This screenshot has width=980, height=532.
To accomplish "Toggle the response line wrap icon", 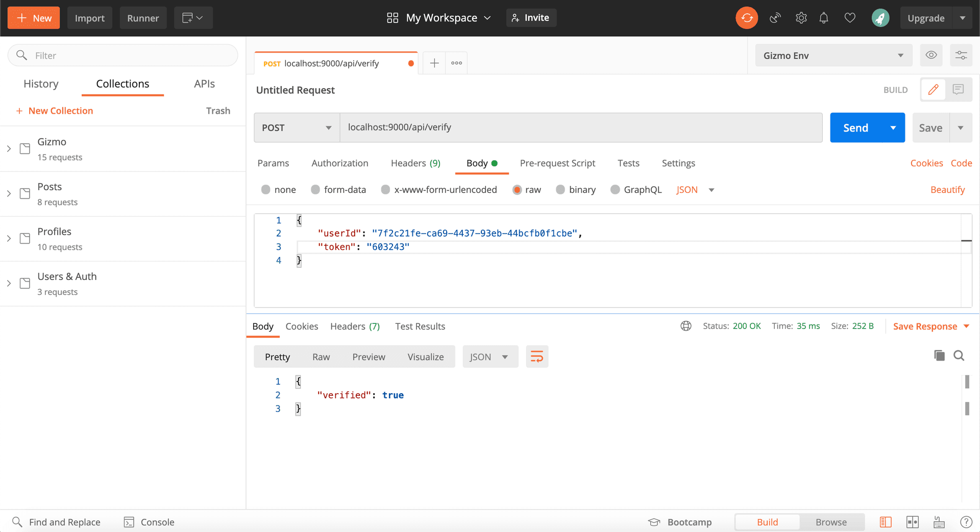I will [537, 357].
